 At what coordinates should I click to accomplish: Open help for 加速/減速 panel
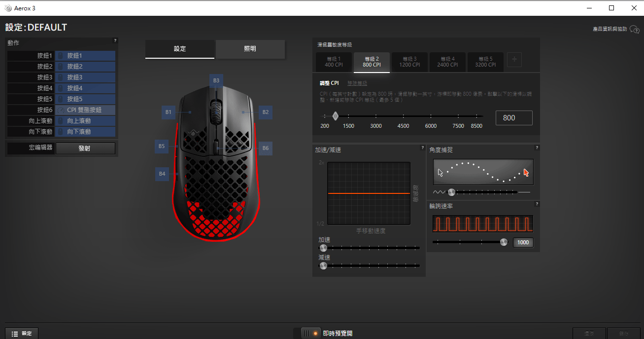[423, 148]
